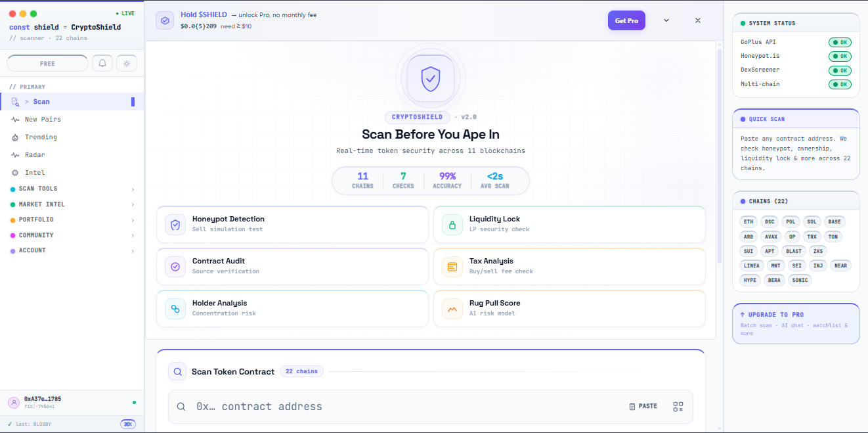
Task: Select the SONIC chain chip
Action: tap(800, 280)
